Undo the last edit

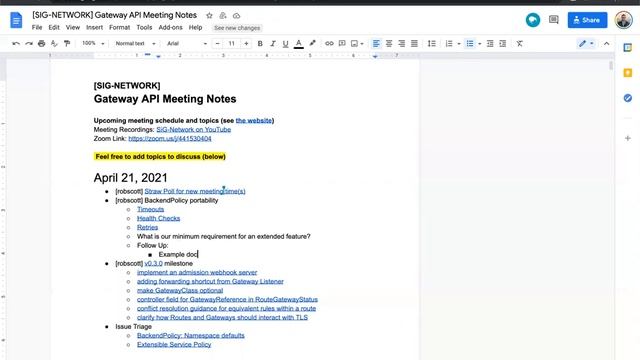[16, 43]
